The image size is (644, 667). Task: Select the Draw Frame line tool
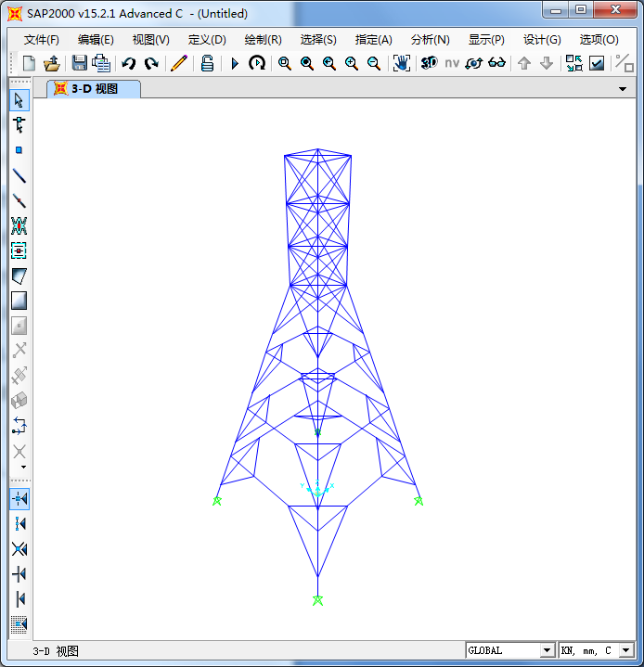(19, 175)
